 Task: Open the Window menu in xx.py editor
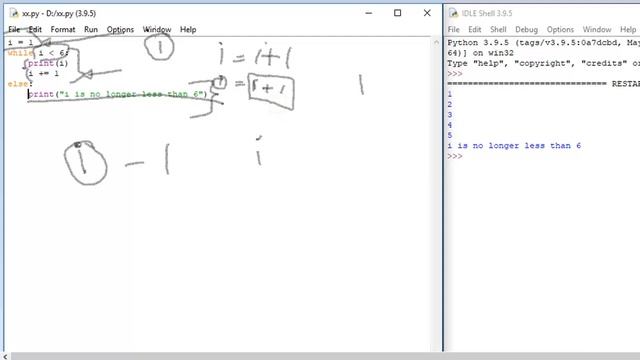pyautogui.click(x=157, y=29)
